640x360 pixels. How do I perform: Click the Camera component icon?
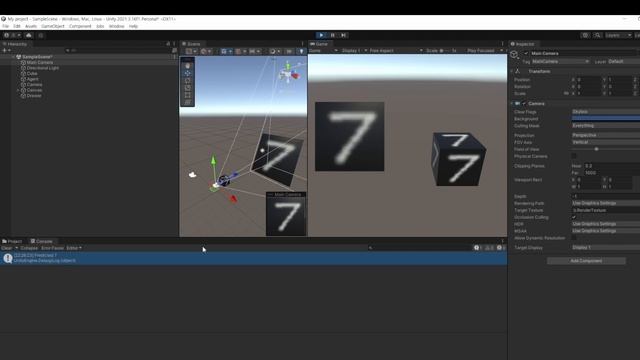click(x=518, y=104)
